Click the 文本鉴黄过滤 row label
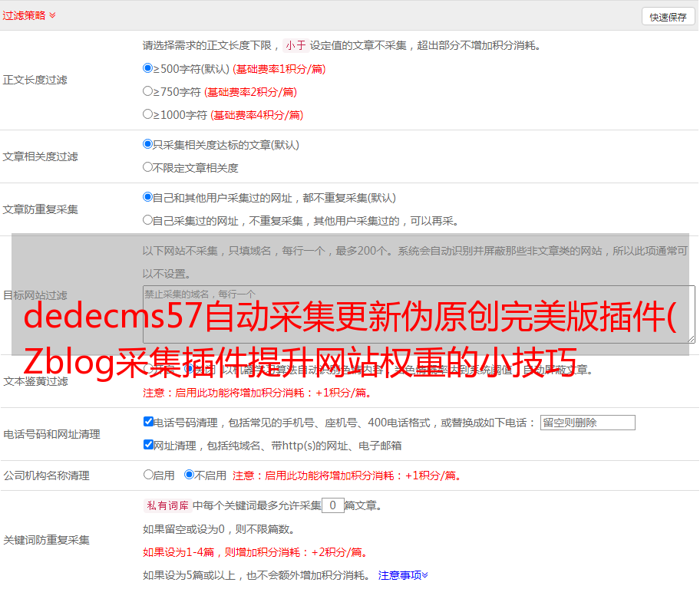 click(x=36, y=381)
